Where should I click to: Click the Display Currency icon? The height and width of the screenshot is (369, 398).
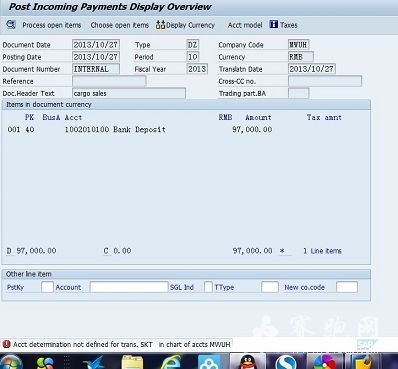pos(160,25)
